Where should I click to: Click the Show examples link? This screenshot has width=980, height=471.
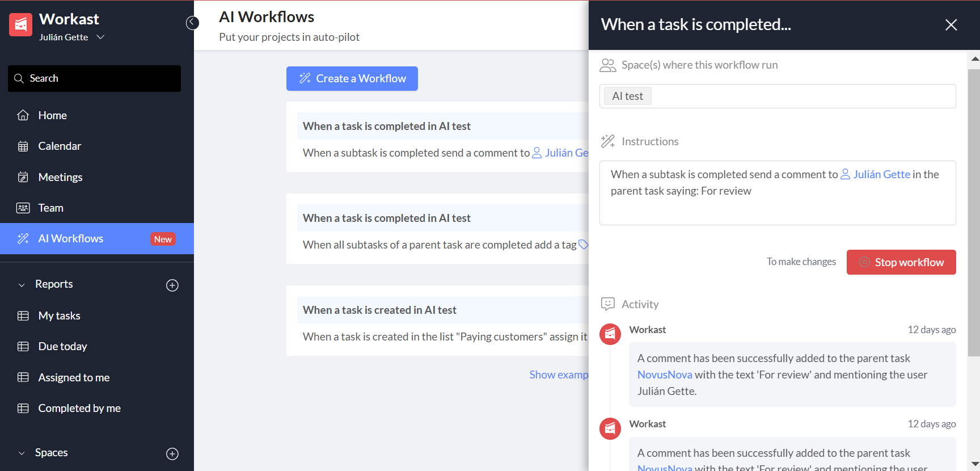coord(559,375)
